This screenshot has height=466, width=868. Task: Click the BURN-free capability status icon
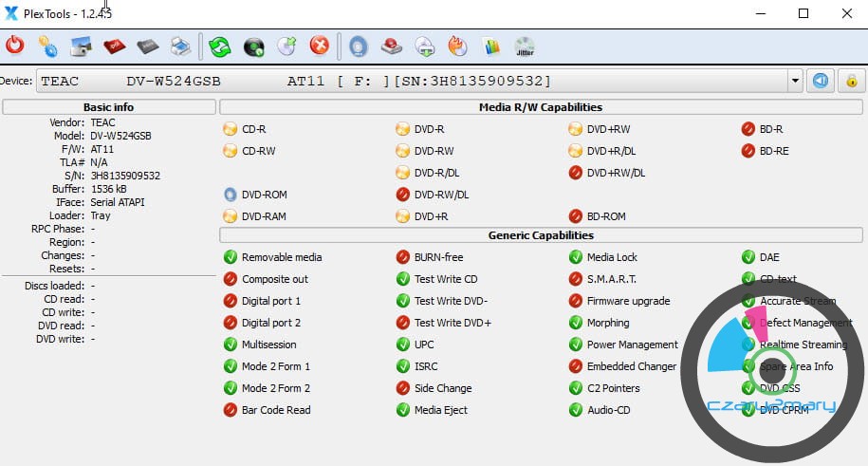pos(403,257)
